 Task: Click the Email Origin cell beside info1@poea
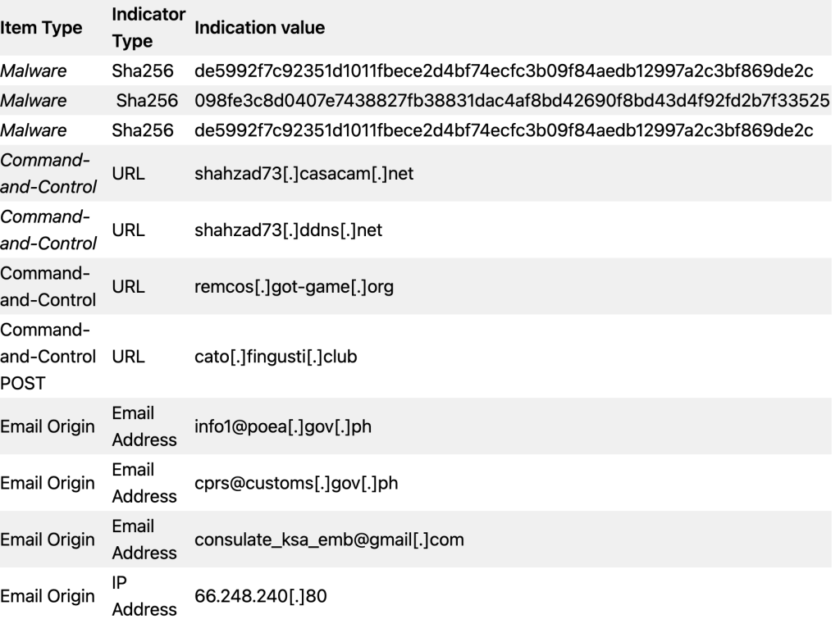pos(47,427)
